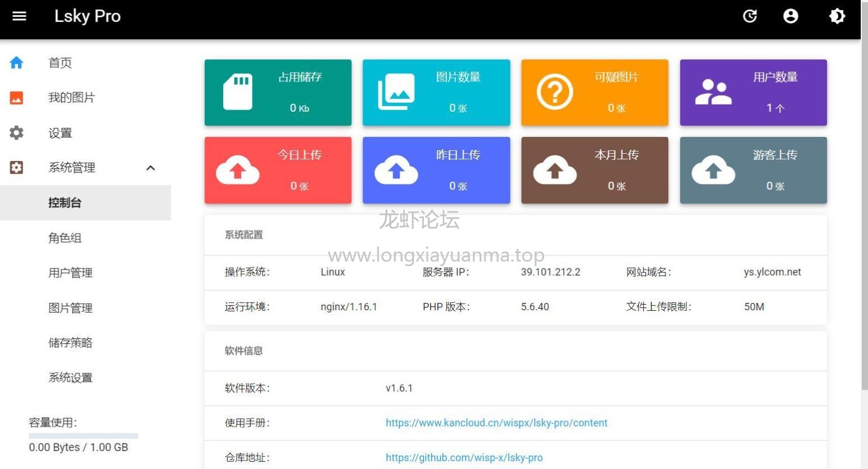Click the domain value ys.ylcom.net
Viewport: 868px width, 469px height.
click(x=772, y=272)
